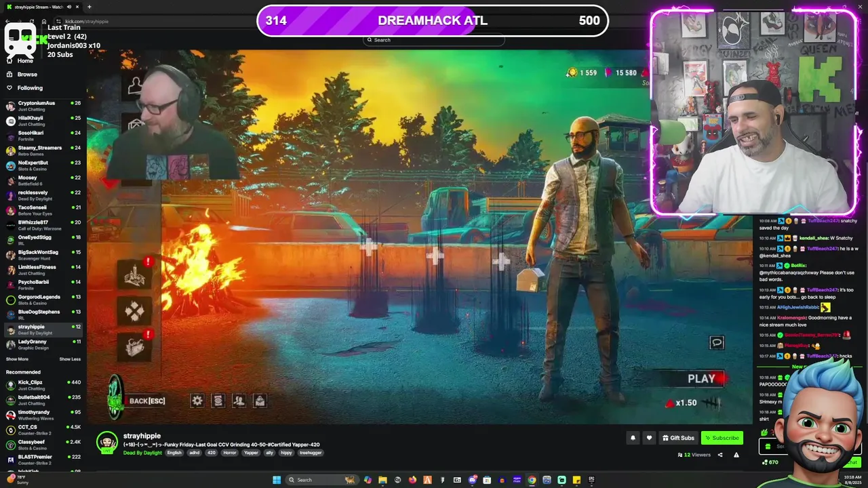Click the weather widget on the taskbar
The height and width of the screenshot is (488, 868).
[17, 480]
